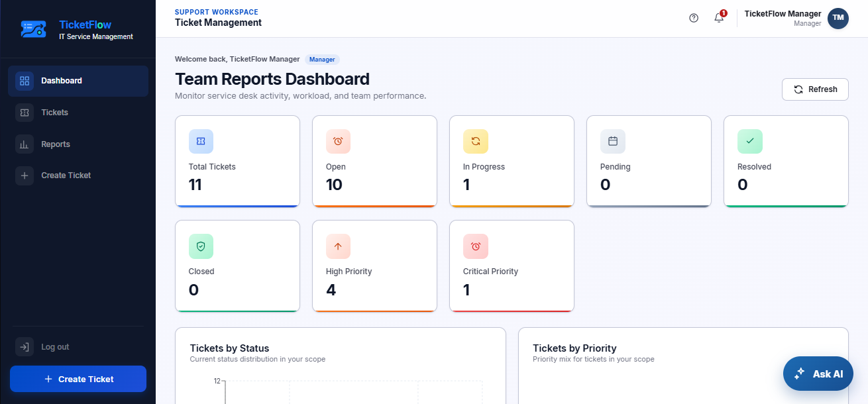Image resolution: width=868 pixels, height=404 pixels.
Task: Click the circular arrows icon in Refresh
Action: point(798,89)
